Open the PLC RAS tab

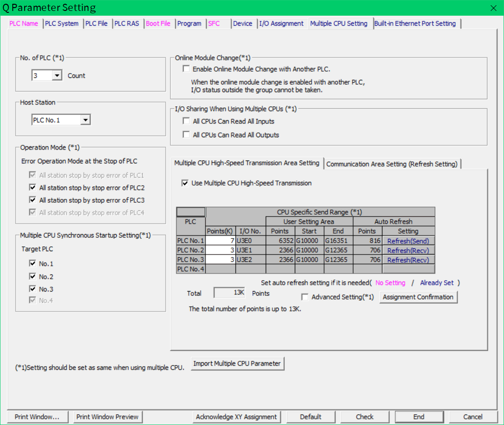coord(127,24)
